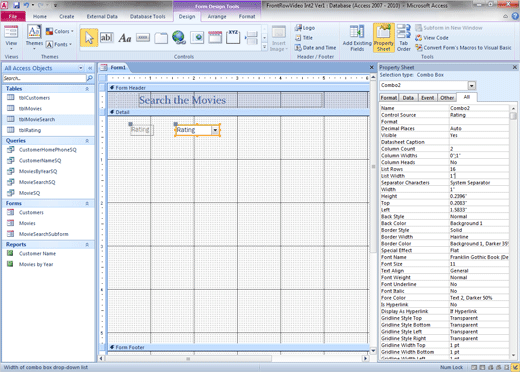Expand the controls gallery More arrow
The image size is (520, 372).
(264, 47)
